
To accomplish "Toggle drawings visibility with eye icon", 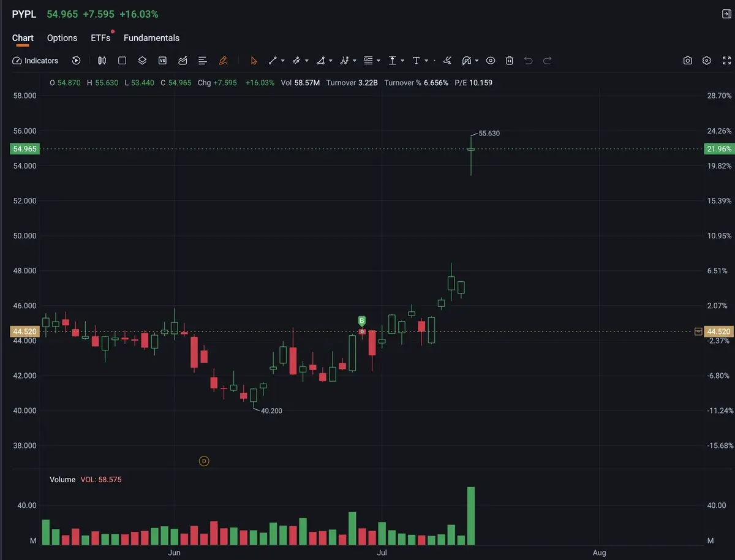I will [491, 61].
